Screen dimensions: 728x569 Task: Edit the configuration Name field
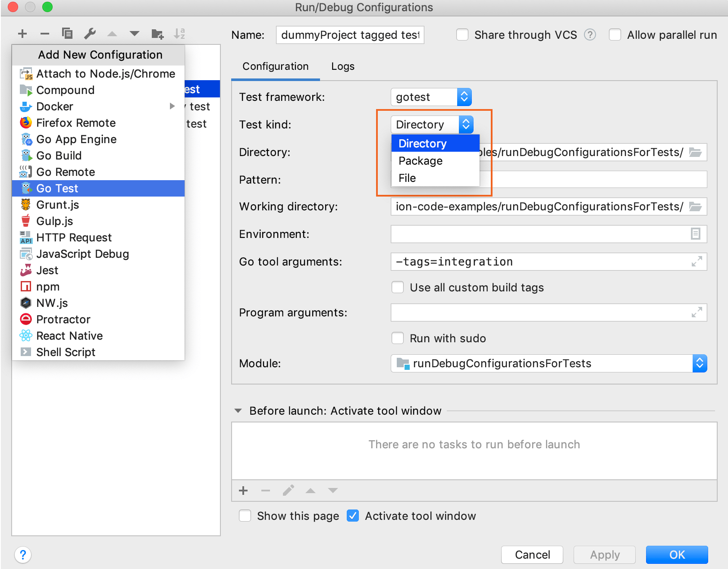[x=350, y=35]
